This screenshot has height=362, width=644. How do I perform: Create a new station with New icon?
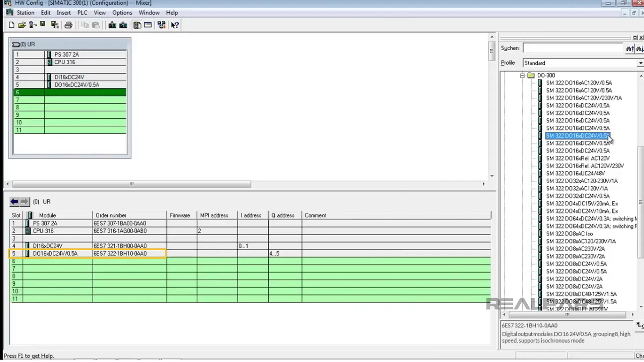(11, 25)
